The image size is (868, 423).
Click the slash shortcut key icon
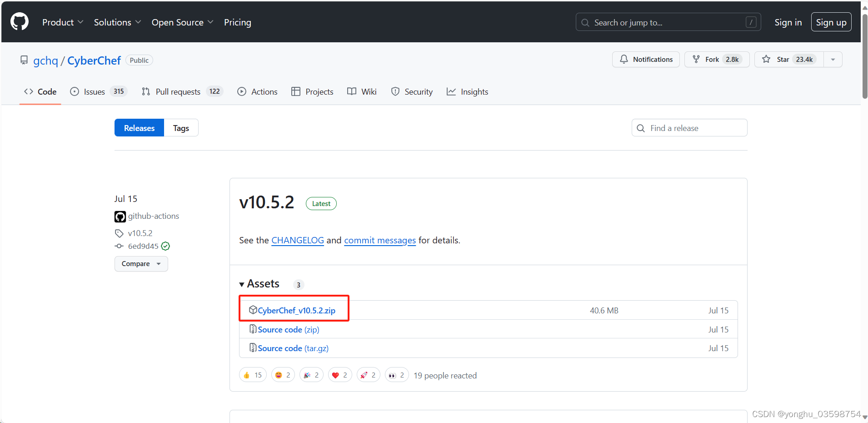click(x=751, y=22)
